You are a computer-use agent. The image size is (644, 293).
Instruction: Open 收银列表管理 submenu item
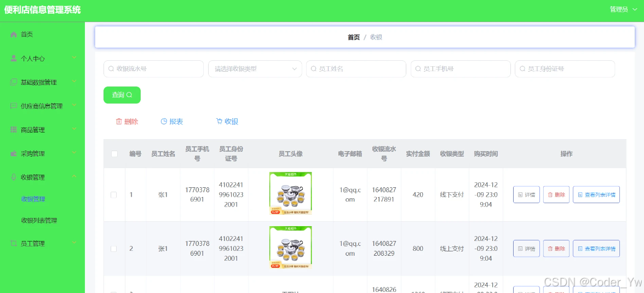click(x=39, y=221)
